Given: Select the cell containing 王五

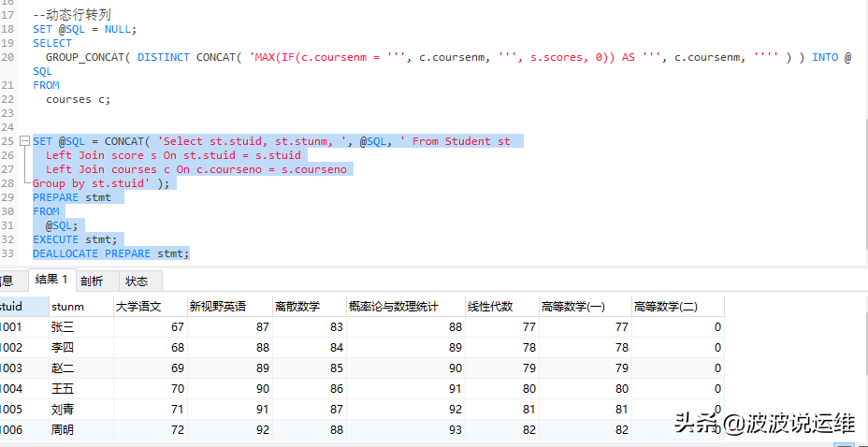Looking at the screenshot, I should 81,389.
